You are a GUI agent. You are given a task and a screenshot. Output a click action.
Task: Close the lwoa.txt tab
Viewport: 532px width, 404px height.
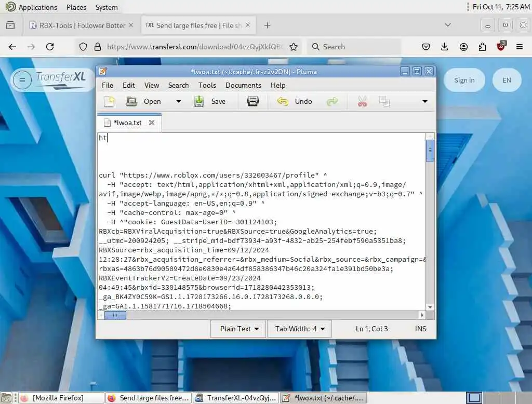pyautogui.click(x=152, y=123)
